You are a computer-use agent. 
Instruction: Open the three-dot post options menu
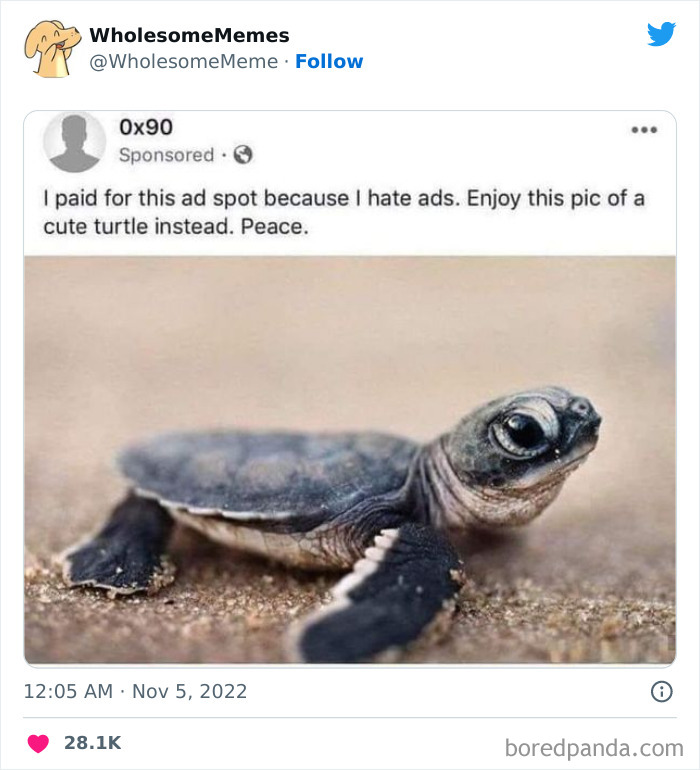tap(643, 130)
